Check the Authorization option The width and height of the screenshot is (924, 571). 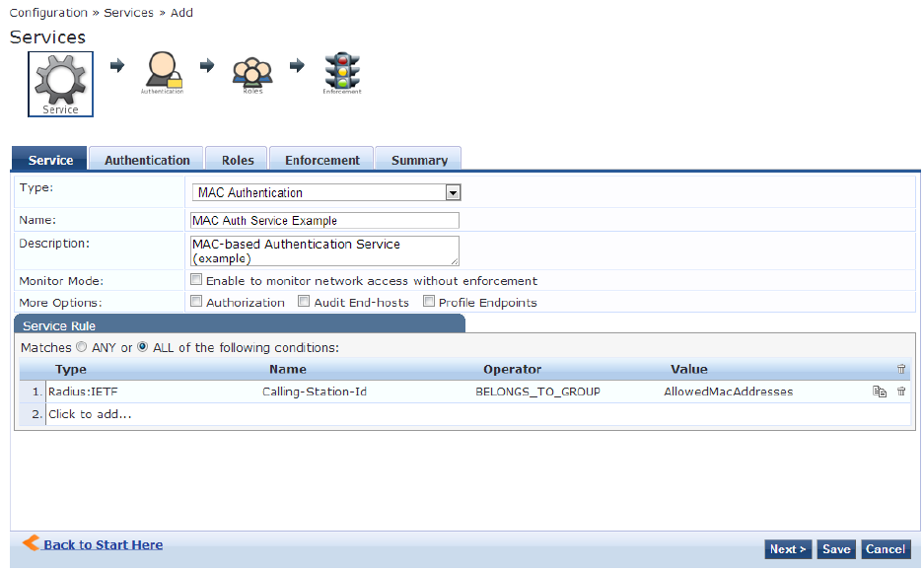[x=196, y=302]
